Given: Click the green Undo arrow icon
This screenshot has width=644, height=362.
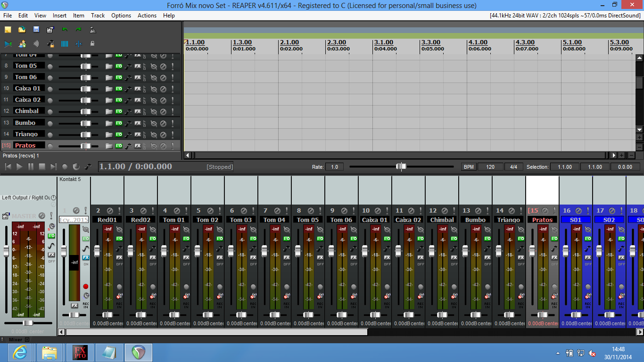Looking at the screenshot, I should point(64,30).
